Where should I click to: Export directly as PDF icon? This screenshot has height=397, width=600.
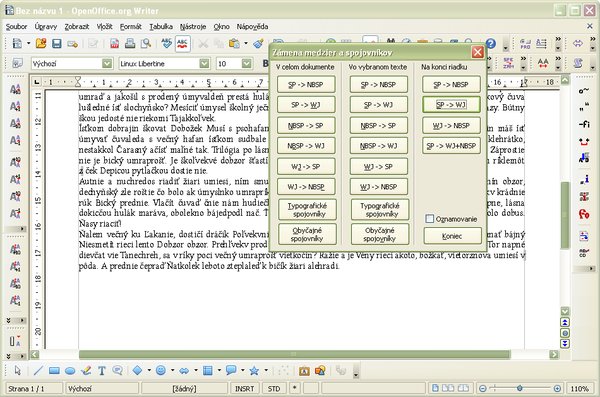(114, 44)
